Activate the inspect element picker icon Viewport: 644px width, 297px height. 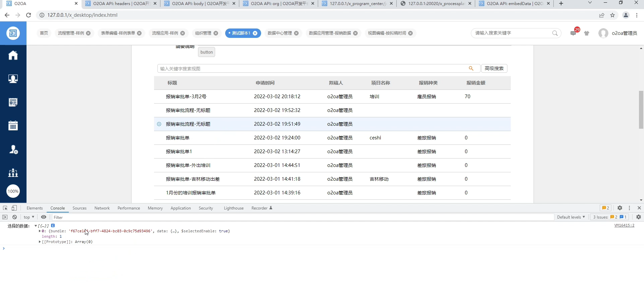click(x=5, y=208)
